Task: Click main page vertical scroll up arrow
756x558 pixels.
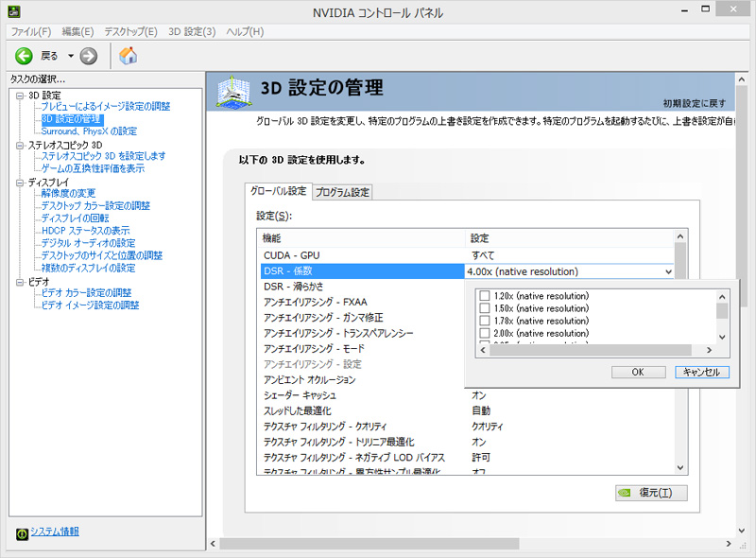Action: (x=742, y=79)
